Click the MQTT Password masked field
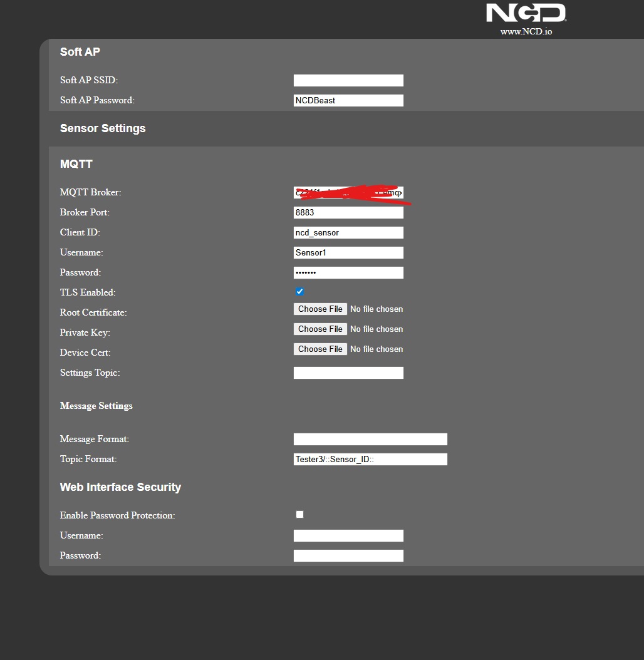This screenshot has width=644, height=660. click(x=348, y=272)
